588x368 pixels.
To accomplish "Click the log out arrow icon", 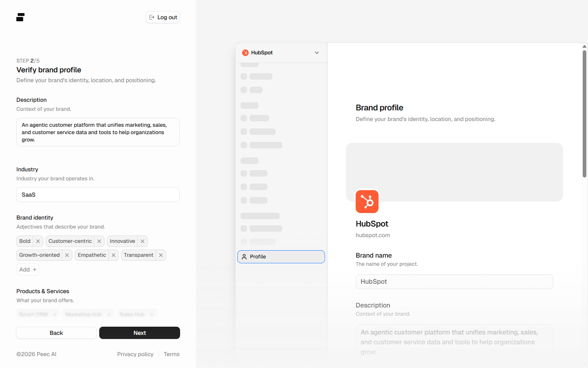I will pyautogui.click(x=152, y=17).
